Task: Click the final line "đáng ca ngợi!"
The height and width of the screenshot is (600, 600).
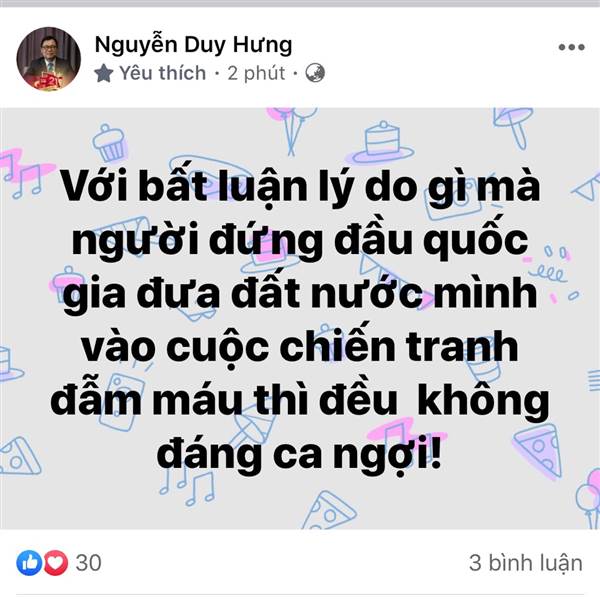Action: 299,455
